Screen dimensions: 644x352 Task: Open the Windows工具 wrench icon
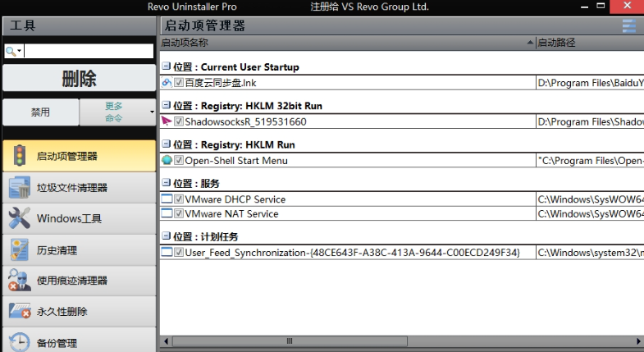20,218
